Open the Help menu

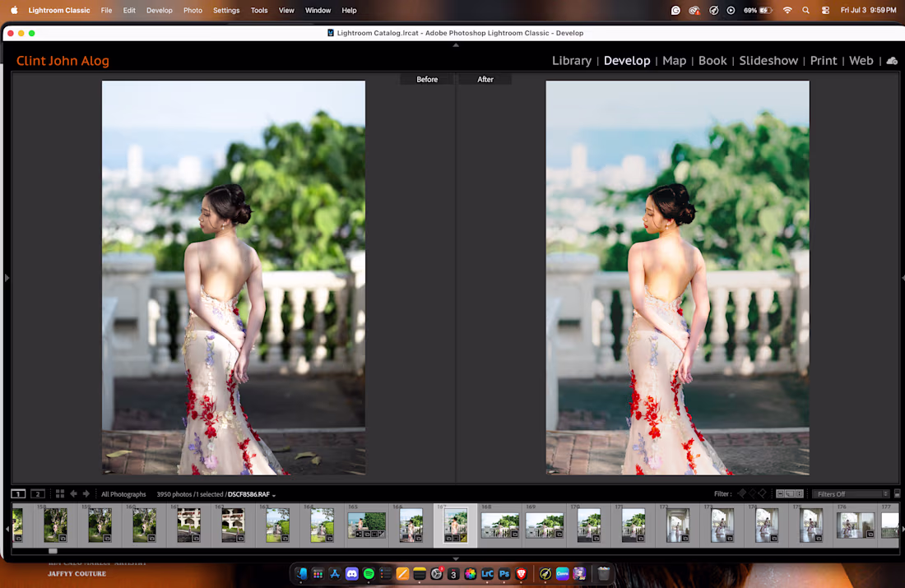coord(349,11)
